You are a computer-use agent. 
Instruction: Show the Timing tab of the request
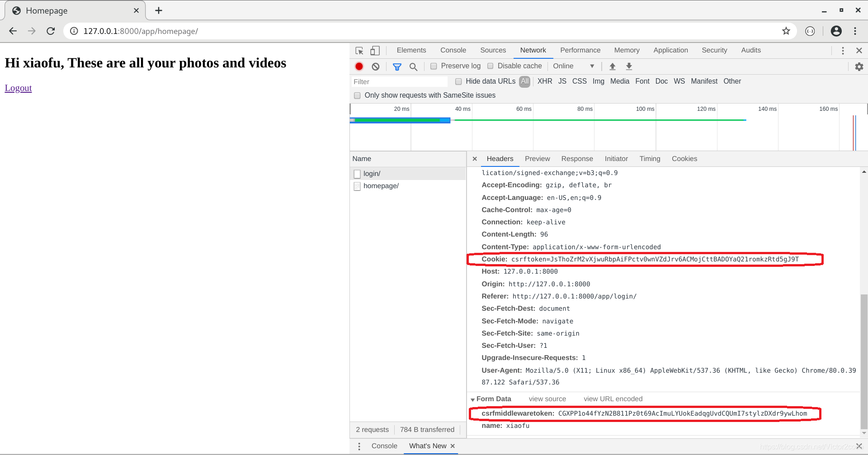coord(650,159)
